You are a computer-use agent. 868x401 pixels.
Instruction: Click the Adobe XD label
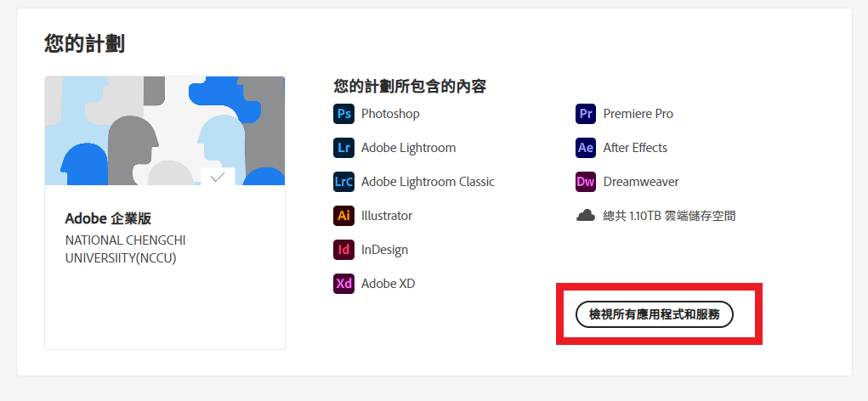click(x=388, y=284)
